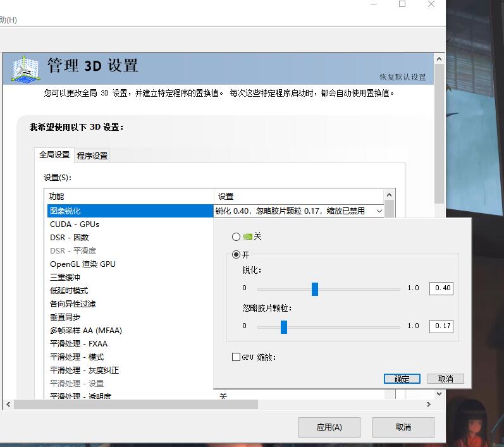Click the 锐化 value field 0.40

[x=441, y=288]
